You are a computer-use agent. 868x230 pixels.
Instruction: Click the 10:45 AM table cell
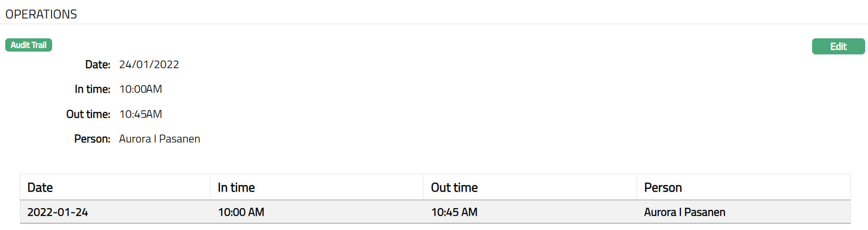tap(454, 212)
